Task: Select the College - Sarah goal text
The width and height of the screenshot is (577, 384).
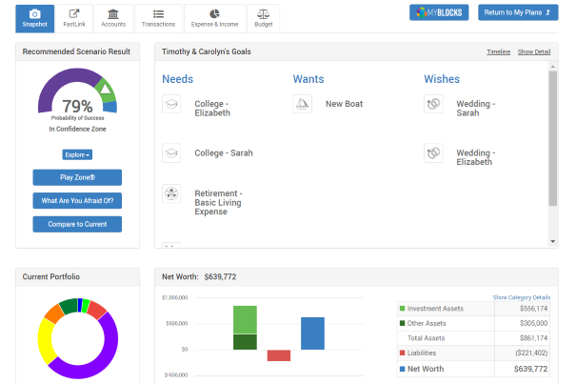Action: click(224, 153)
